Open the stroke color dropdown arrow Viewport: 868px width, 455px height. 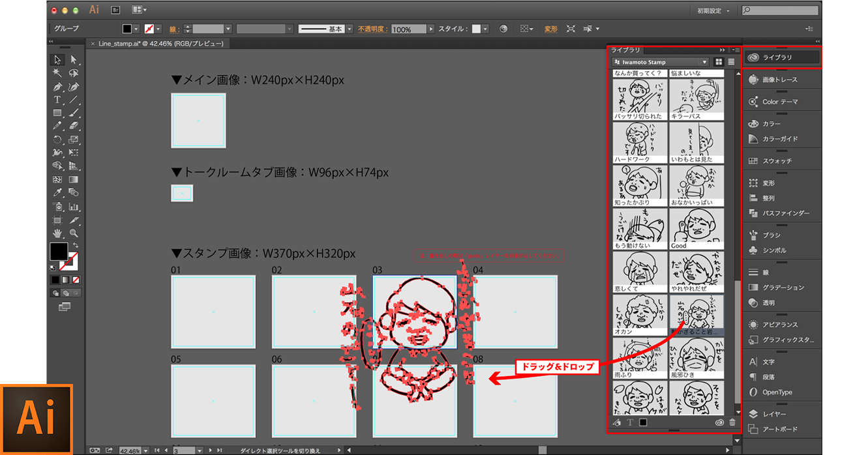[x=158, y=29]
